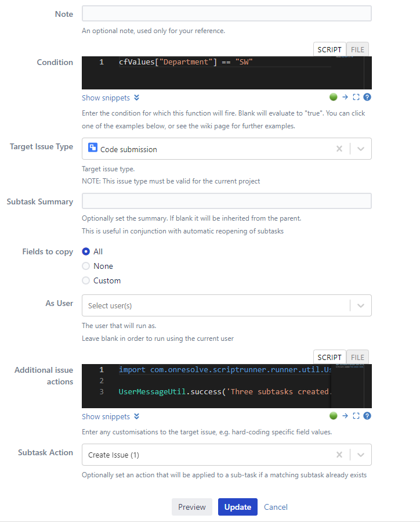Click arrow icon below Additional issue actions
This screenshot has width=420, height=522.
(x=345, y=416)
